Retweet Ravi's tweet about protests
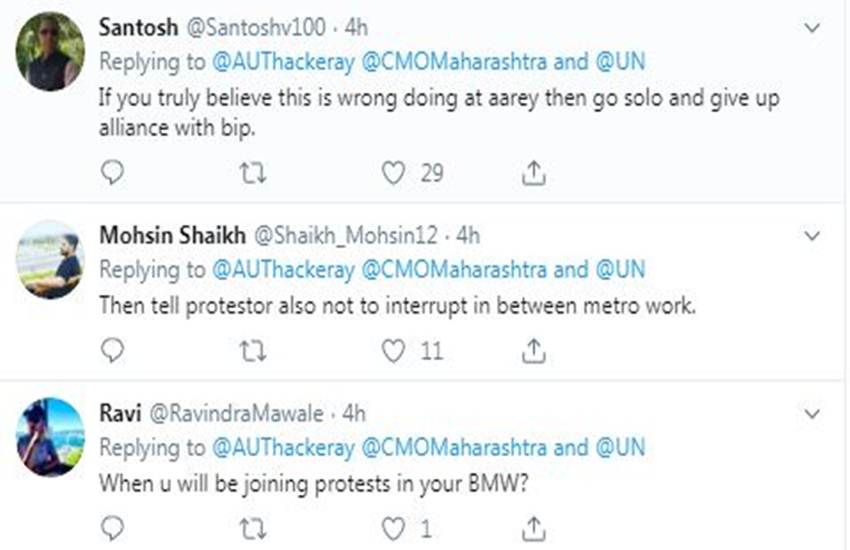Image resolution: width=850 pixels, height=550 pixels. point(253,527)
